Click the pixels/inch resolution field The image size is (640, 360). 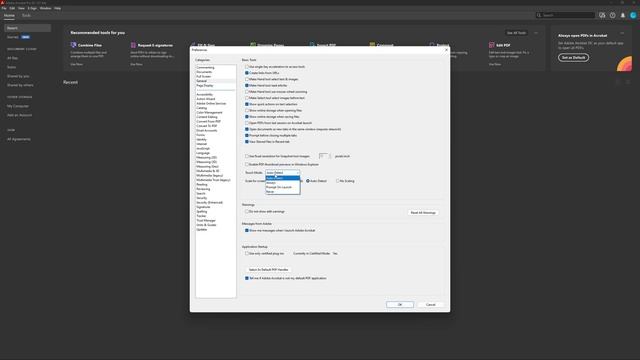tap(323, 156)
